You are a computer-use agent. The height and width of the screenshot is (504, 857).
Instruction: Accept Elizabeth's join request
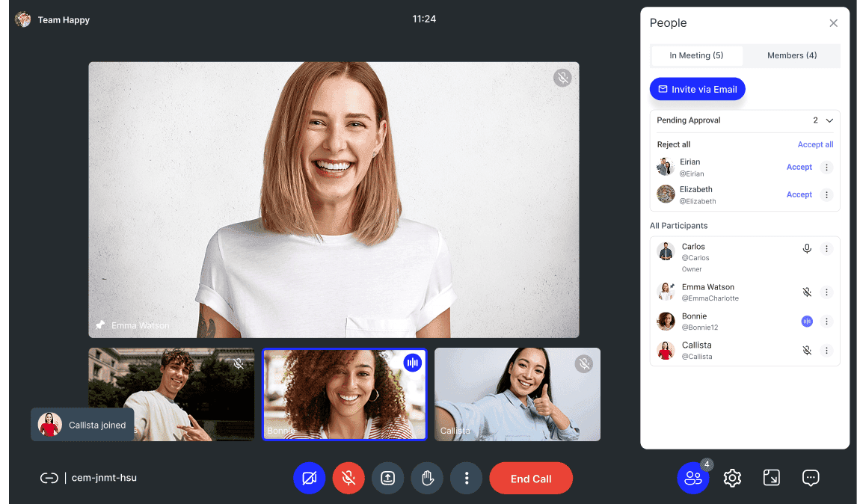coord(799,194)
